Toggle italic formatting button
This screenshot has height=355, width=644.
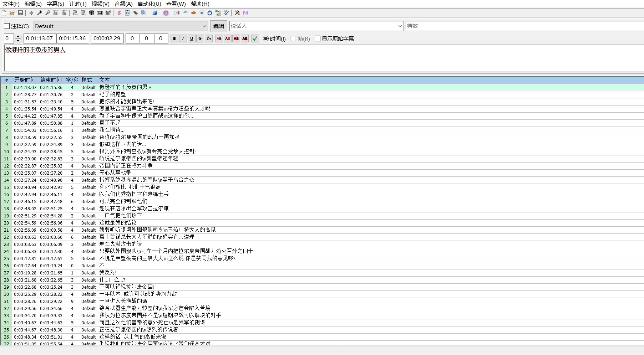coord(183,38)
